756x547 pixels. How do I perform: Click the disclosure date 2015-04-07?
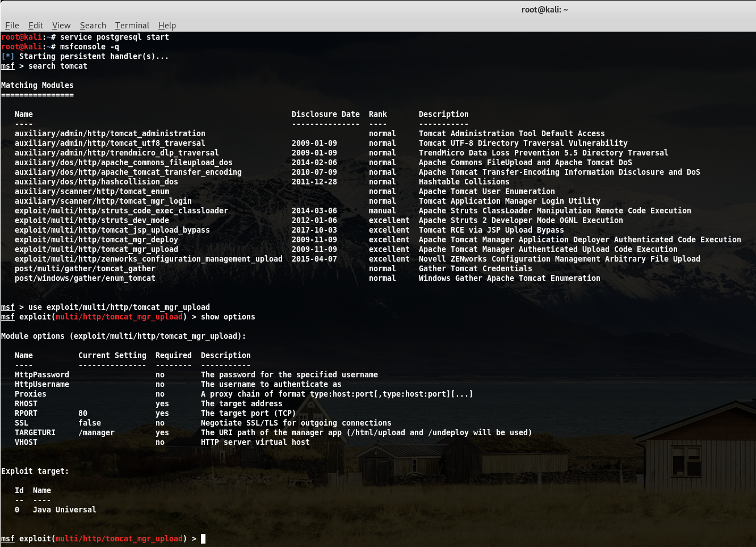coord(314,259)
